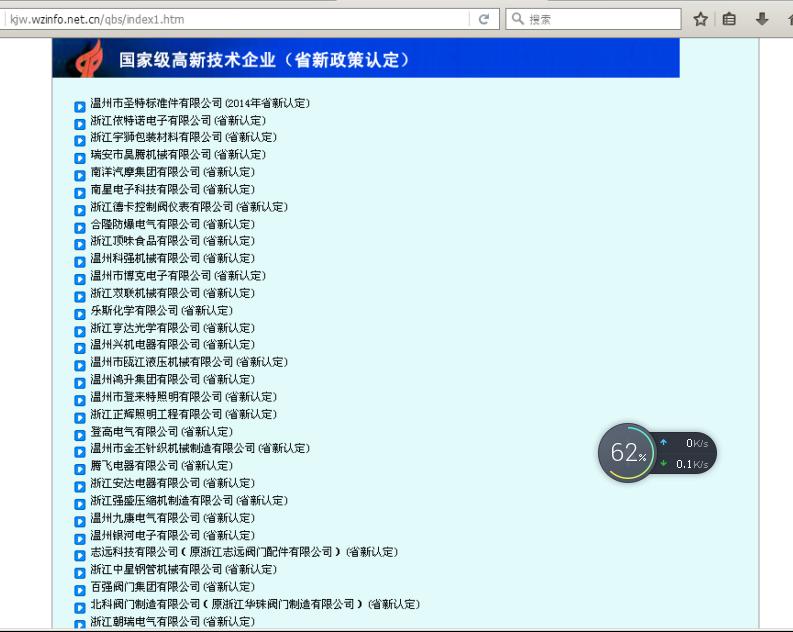Open link 温州市登来特照明有限公司
The height and width of the screenshot is (632, 793).
[184, 397]
